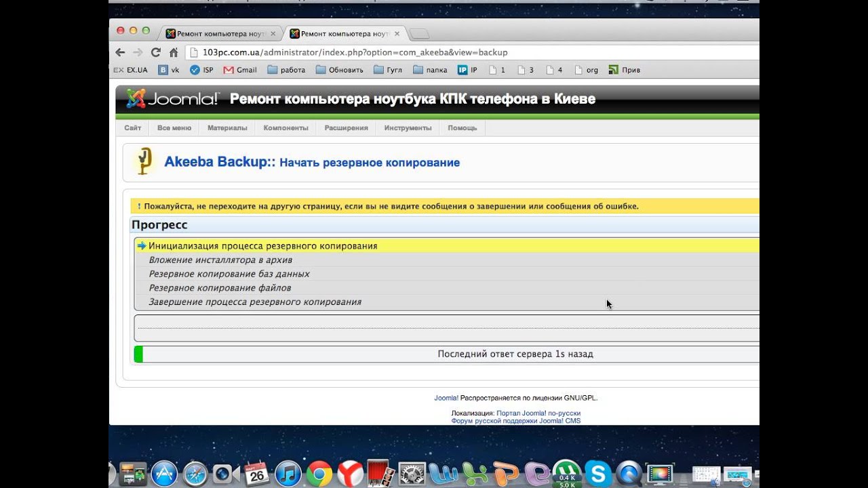Viewport: 868px width, 488px height.
Task: Open the Форум русской поддержки Joomla! CMS link
Action: [x=516, y=421]
